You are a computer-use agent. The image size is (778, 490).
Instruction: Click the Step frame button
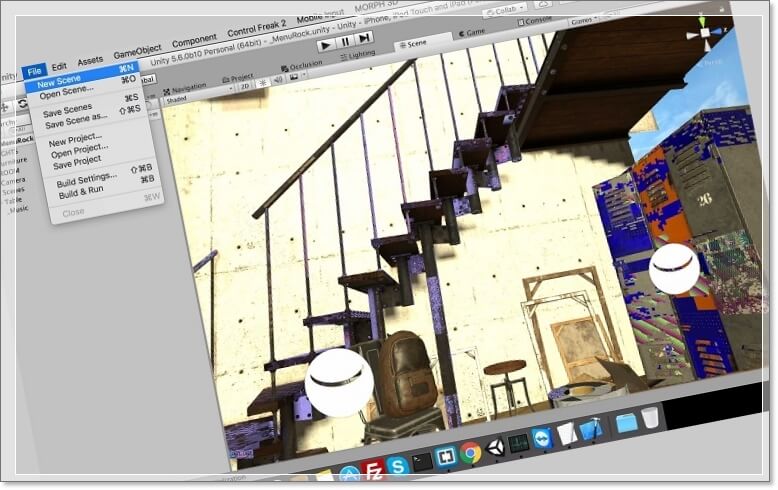(364, 38)
